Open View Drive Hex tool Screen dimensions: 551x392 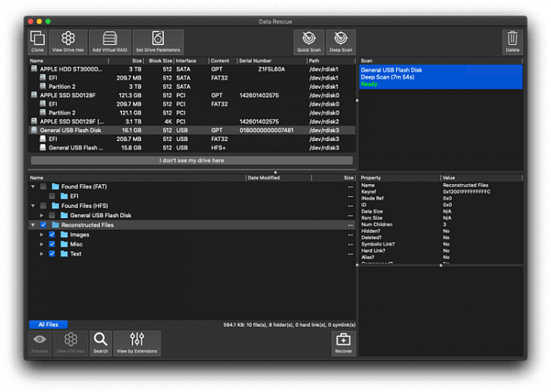tap(68, 42)
